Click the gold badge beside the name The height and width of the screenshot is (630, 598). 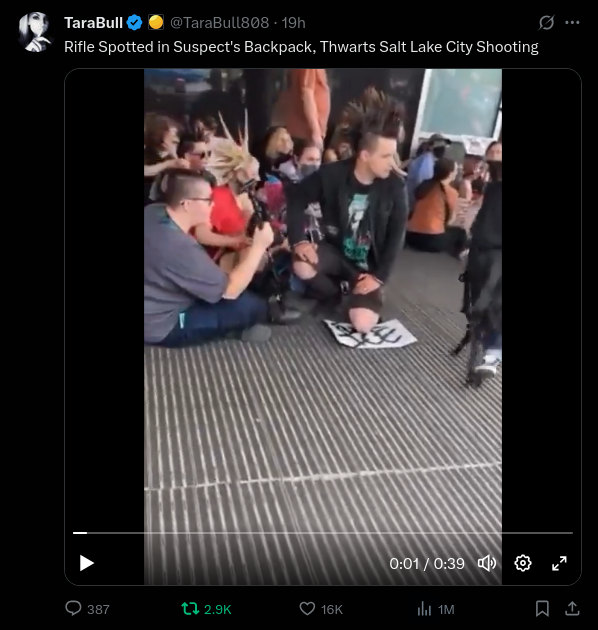point(156,22)
